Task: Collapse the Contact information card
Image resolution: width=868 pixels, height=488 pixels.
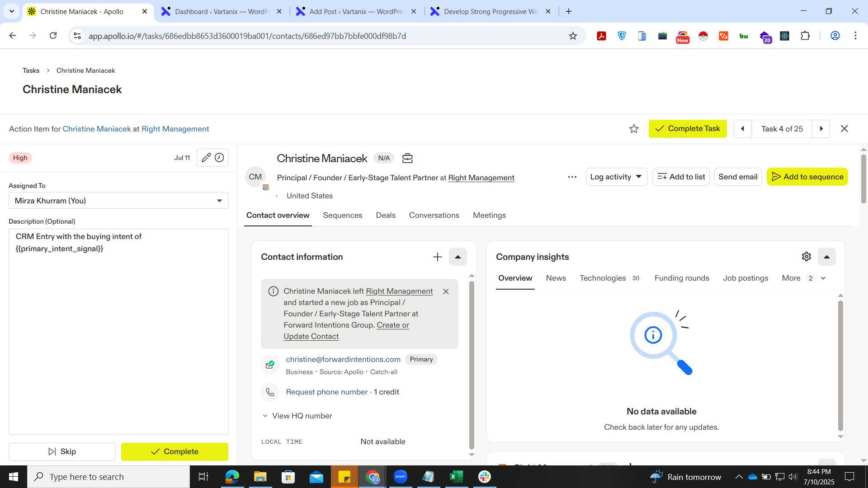Action: 458,257
